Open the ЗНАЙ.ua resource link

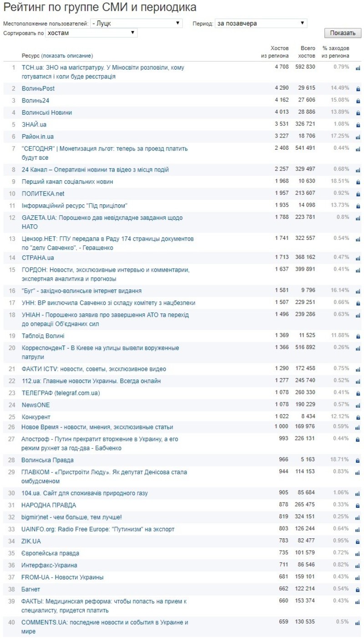pos(34,124)
